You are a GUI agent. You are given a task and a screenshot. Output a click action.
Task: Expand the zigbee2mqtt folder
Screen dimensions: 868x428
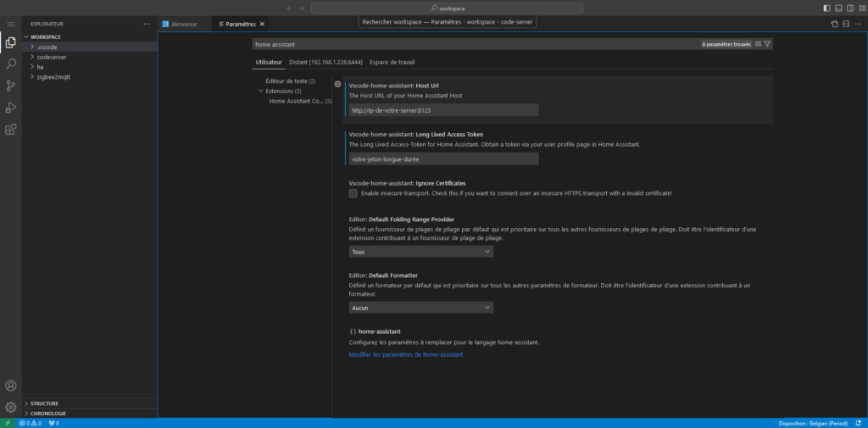point(90,77)
